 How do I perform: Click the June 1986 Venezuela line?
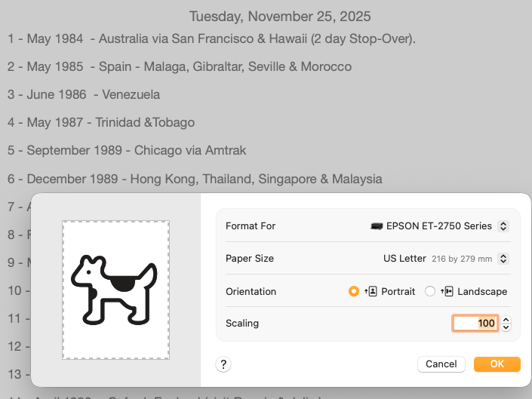[x=84, y=94]
